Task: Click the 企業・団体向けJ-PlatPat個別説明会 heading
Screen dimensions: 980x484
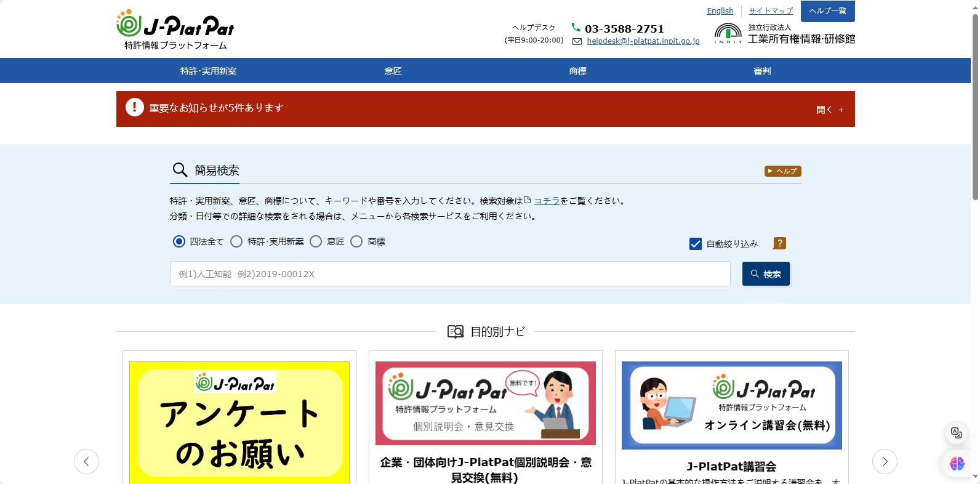Action: point(486,470)
